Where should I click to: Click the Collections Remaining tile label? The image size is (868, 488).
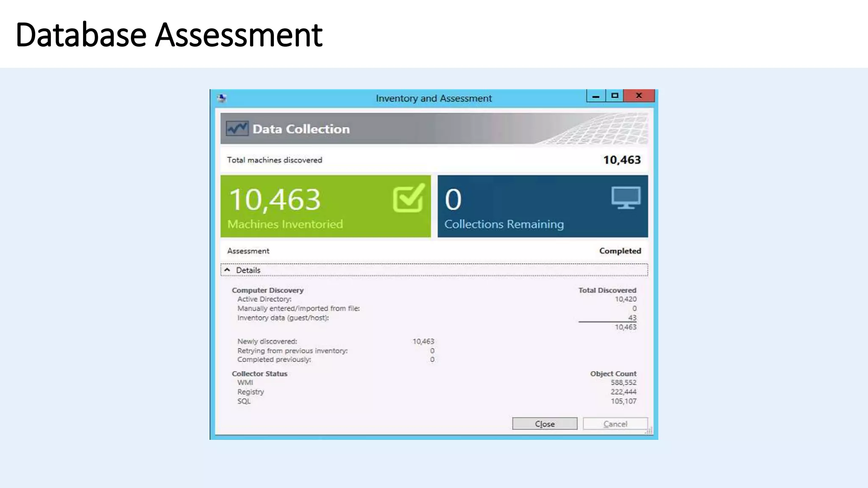point(504,224)
